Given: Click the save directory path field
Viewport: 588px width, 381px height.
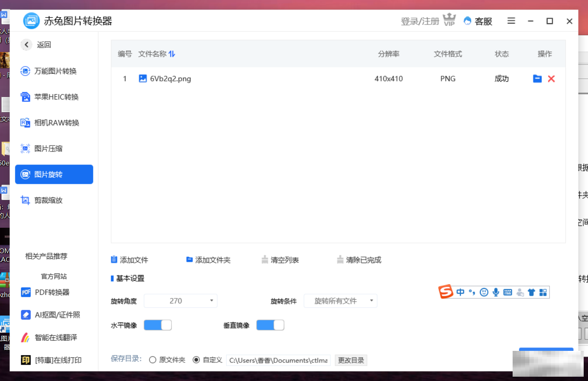Looking at the screenshot, I should (278, 360).
